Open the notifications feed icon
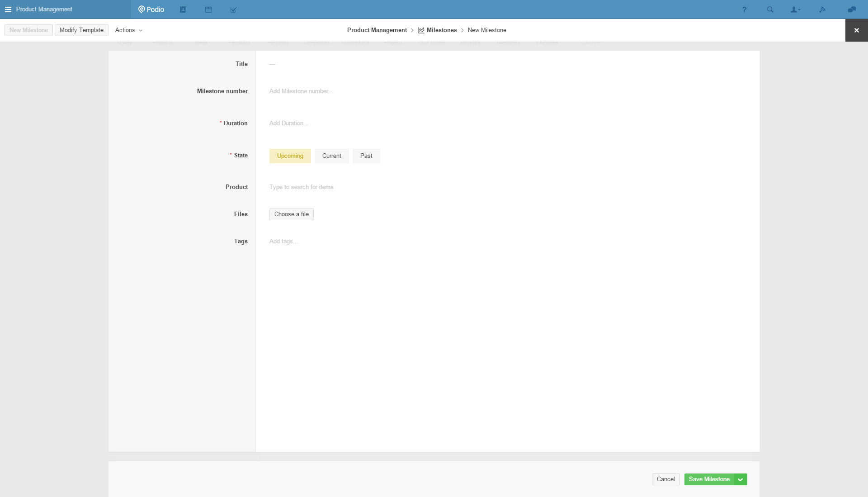 (822, 9)
